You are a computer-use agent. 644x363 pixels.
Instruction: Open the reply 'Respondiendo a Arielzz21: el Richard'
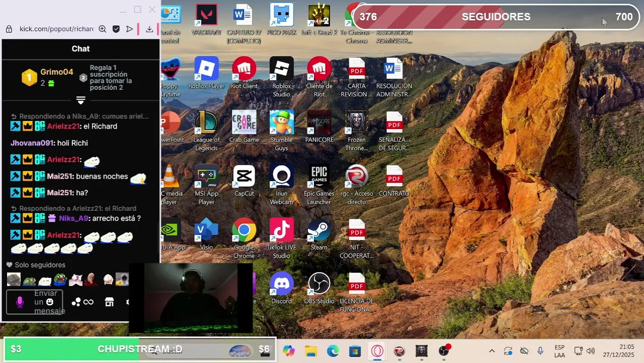coord(74,208)
